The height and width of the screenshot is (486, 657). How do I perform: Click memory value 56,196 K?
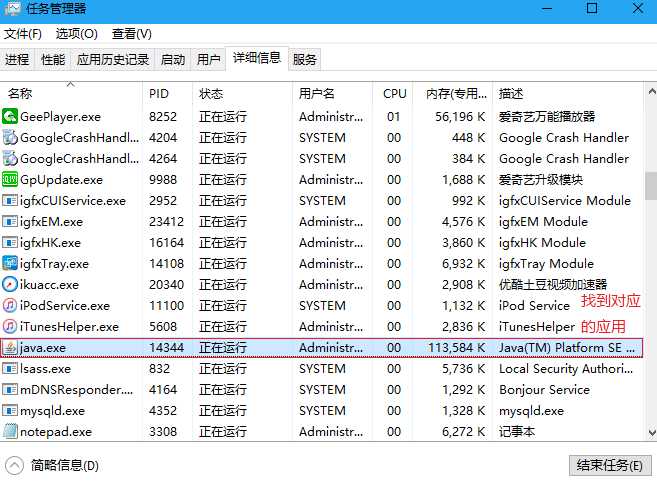point(460,117)
